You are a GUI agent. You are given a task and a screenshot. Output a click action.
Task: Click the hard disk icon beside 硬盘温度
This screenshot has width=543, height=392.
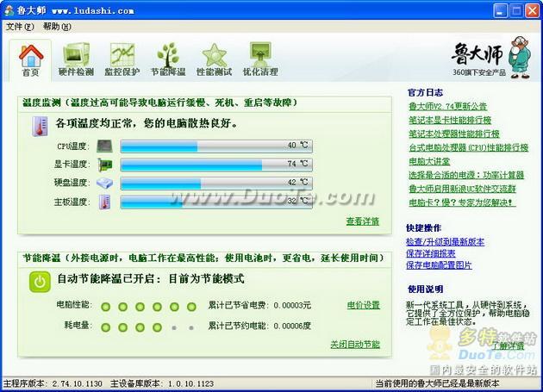point(105,184)
